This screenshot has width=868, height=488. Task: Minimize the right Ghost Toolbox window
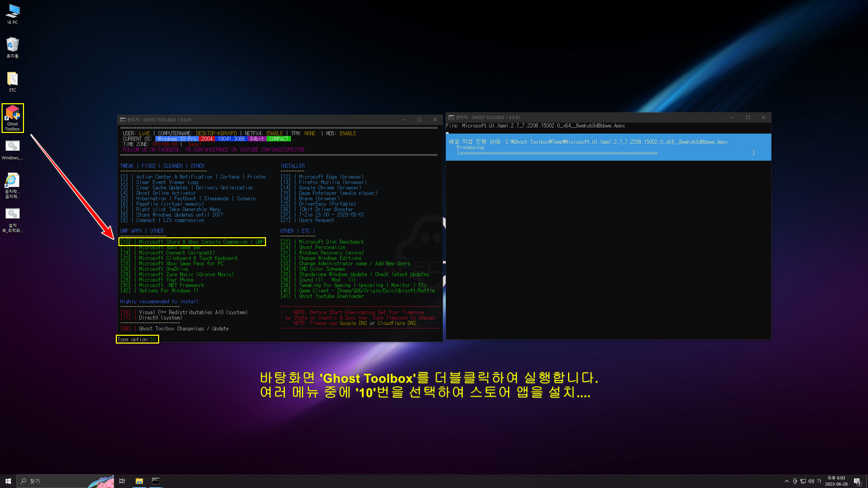pos(732,117)
